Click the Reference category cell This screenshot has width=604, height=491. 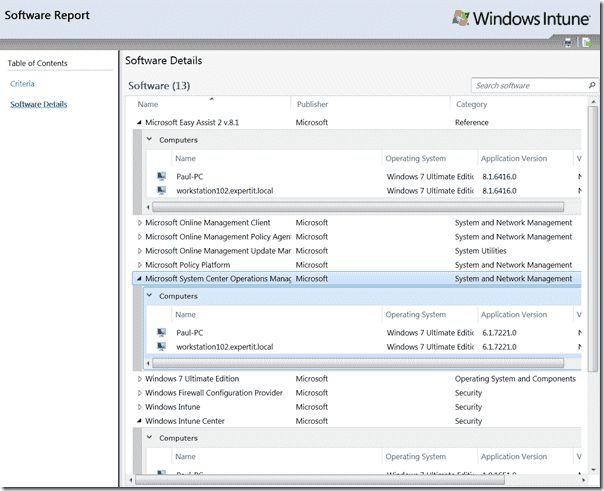coord(471,122)
